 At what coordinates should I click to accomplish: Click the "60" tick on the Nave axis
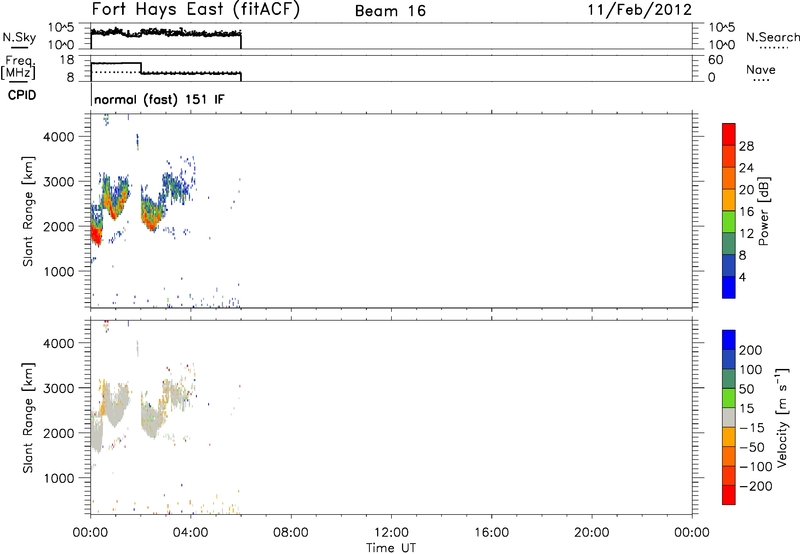point(715,60)
